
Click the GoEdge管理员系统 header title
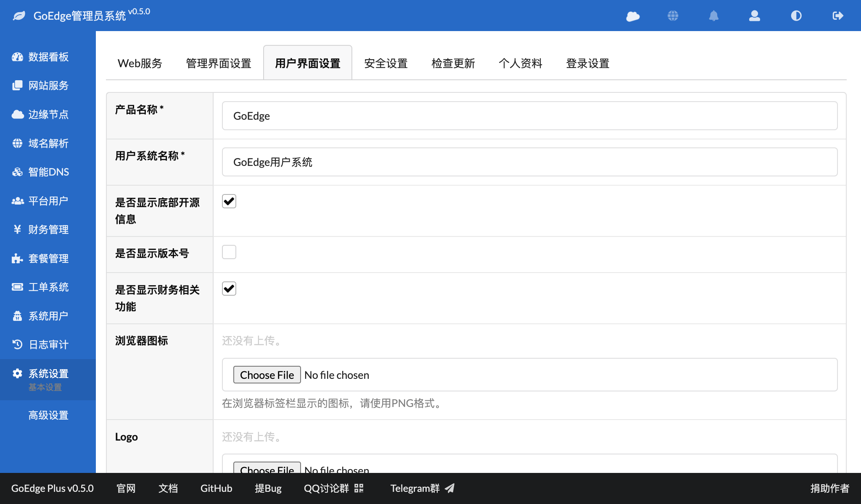pyautogui.click(x=79, y=16)
